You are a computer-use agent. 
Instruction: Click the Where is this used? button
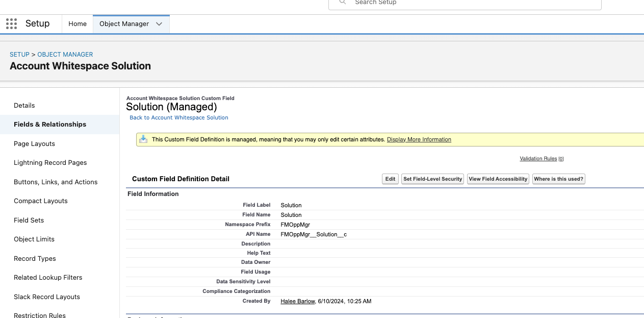click(558, 179)
